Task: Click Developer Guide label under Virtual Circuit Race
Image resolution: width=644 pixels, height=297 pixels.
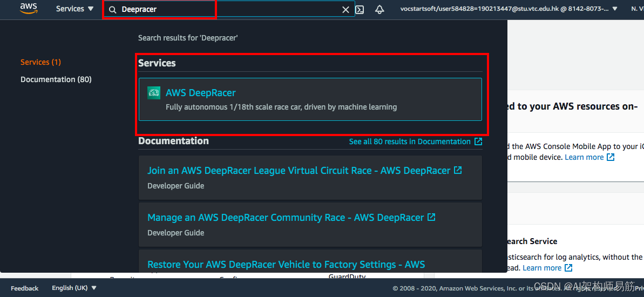Action: tap(176, 186)
